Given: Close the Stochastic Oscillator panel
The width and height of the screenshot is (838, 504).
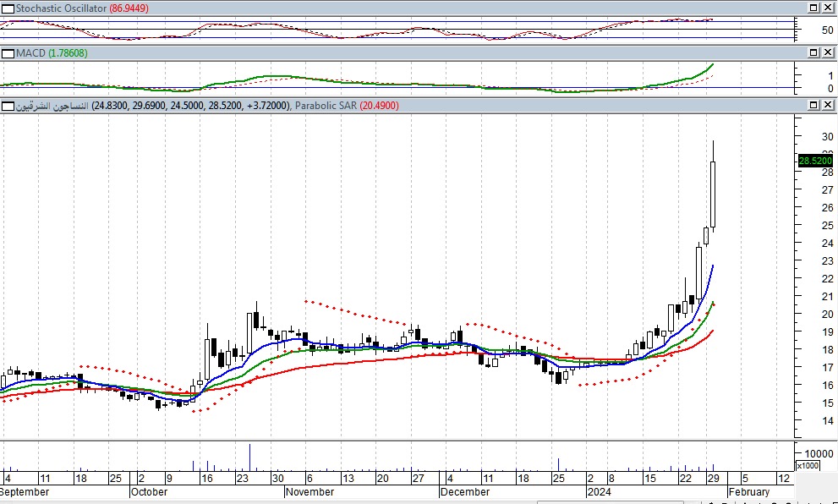Looking at the screenshot, I should click(826, 8).
